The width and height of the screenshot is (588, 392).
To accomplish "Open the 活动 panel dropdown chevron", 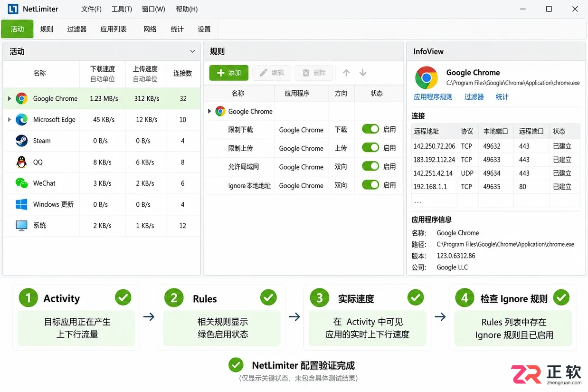I will [x=192, y=51].
